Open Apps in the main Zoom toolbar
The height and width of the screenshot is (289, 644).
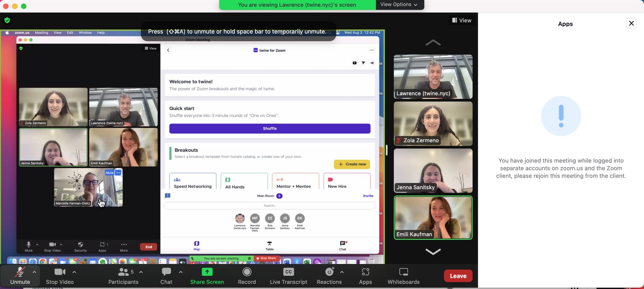(x=365, y=276)
